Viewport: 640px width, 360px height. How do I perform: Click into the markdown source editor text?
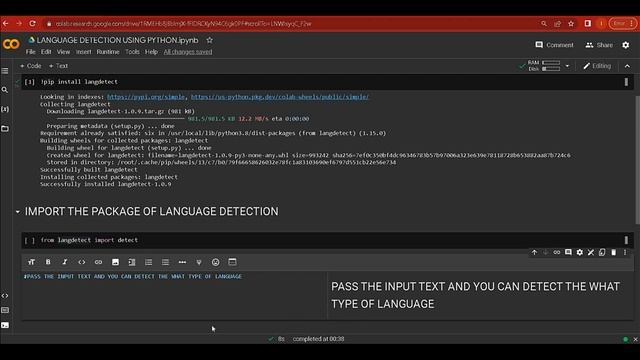click(x=133, y=276)
